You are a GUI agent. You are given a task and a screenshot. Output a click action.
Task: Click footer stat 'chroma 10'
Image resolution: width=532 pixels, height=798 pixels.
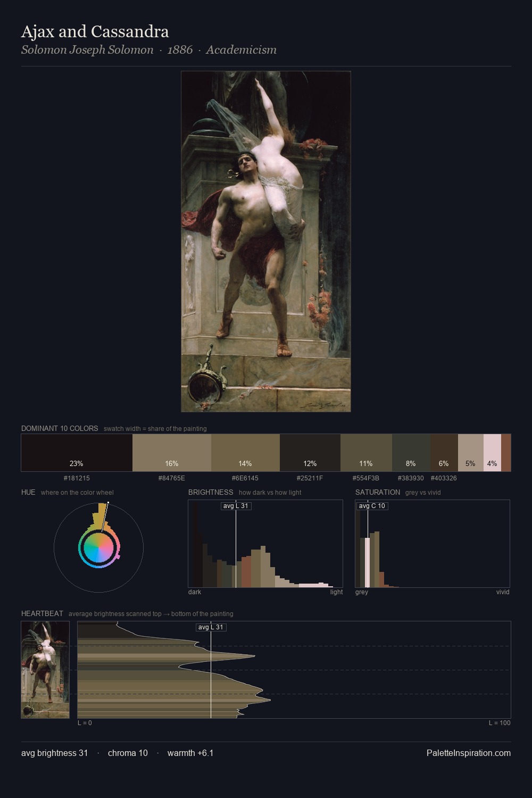click(128, 753)
